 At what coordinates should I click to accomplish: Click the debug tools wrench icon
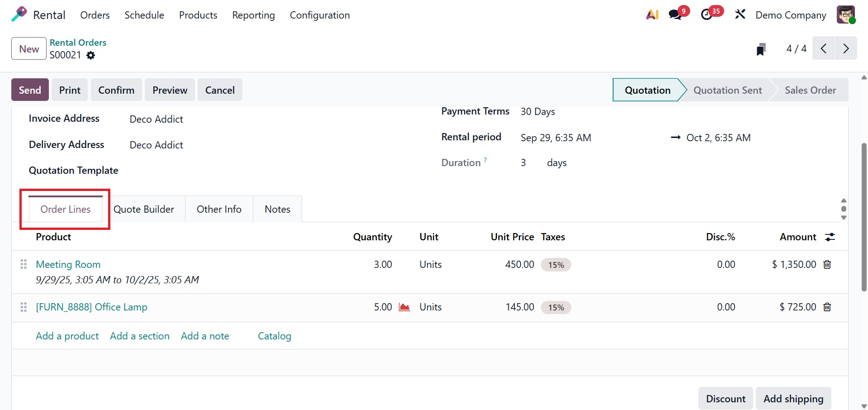pos(740,15)
